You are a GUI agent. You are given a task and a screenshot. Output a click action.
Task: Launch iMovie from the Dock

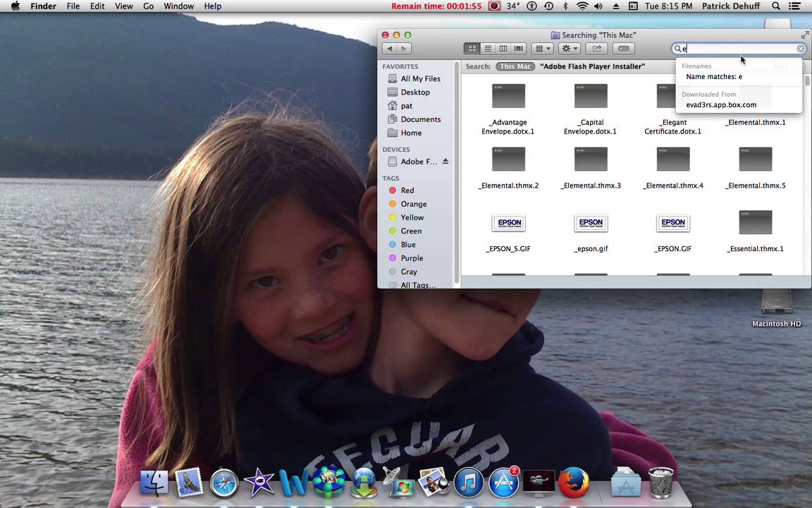pyautogui.click(x=259, y=482)
